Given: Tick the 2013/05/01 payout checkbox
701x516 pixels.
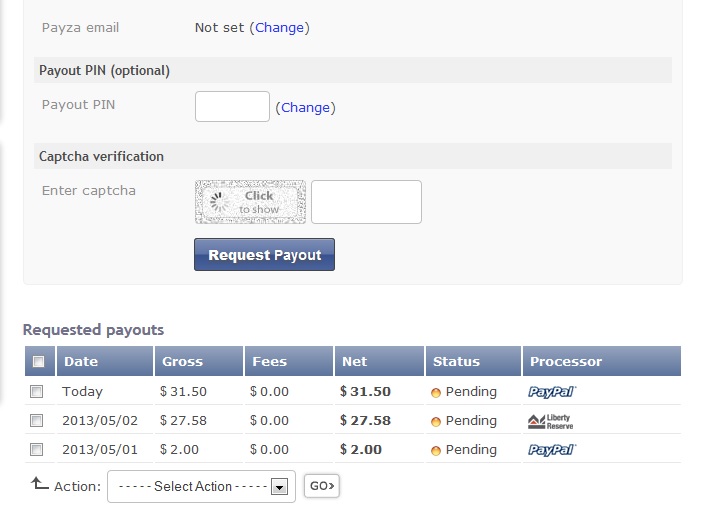Looking at the screenshot, I should coord(37,450).
